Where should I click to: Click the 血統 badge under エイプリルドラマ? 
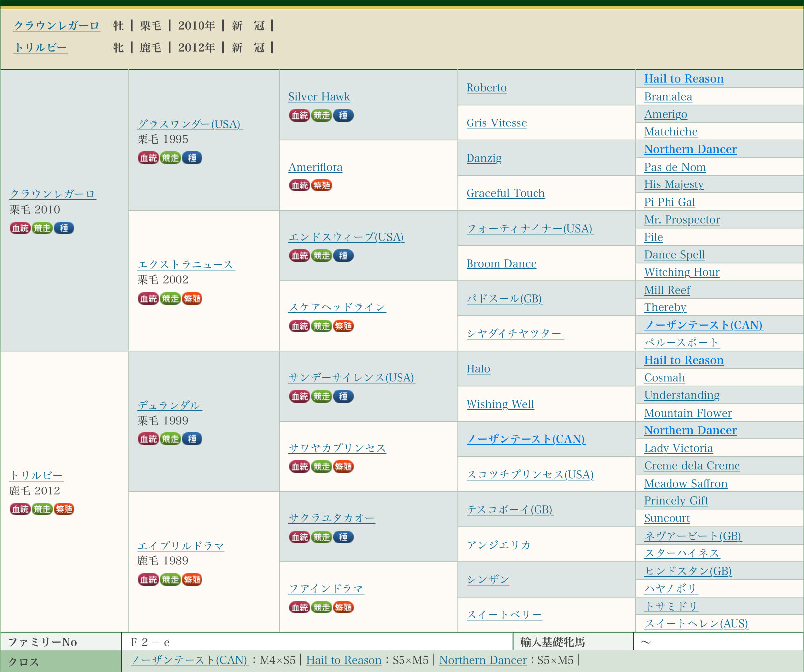click(148, 579)
